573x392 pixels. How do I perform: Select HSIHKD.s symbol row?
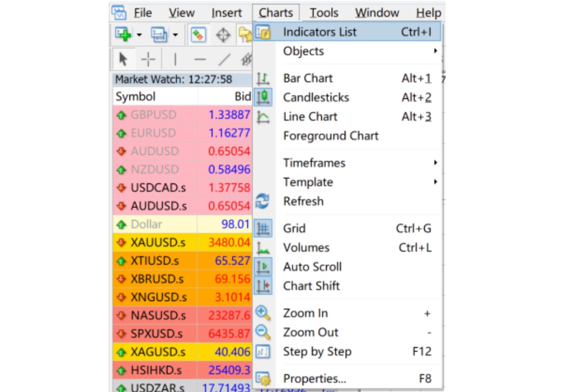tap(183, 370)
